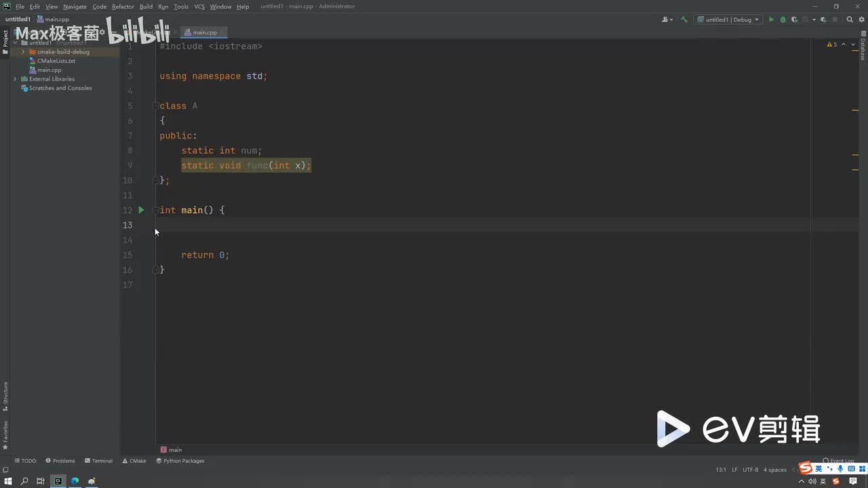The image size is (868, 488).
Task: Click the 4 spaces indent setting
Action: [775, 470]
